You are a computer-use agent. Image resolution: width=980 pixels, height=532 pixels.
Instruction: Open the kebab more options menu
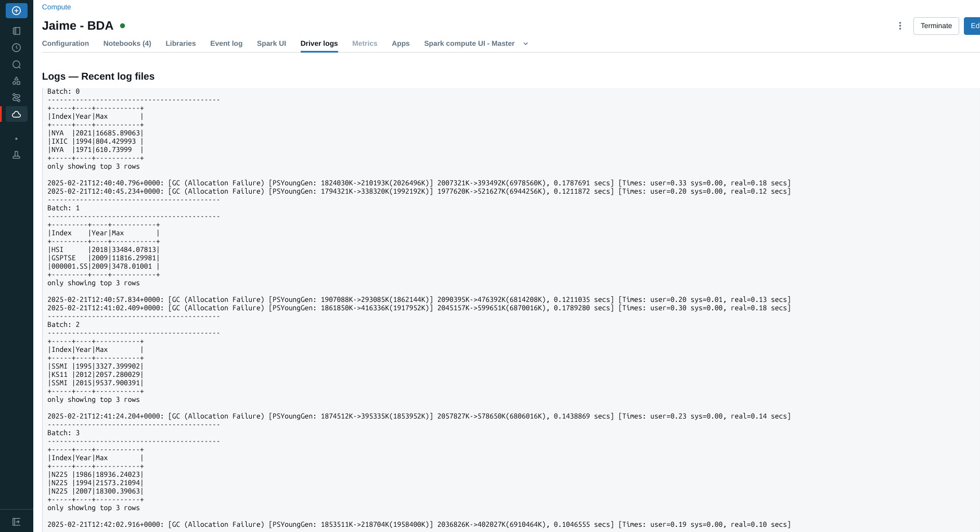pyautogui.click(x=900, y=26)
